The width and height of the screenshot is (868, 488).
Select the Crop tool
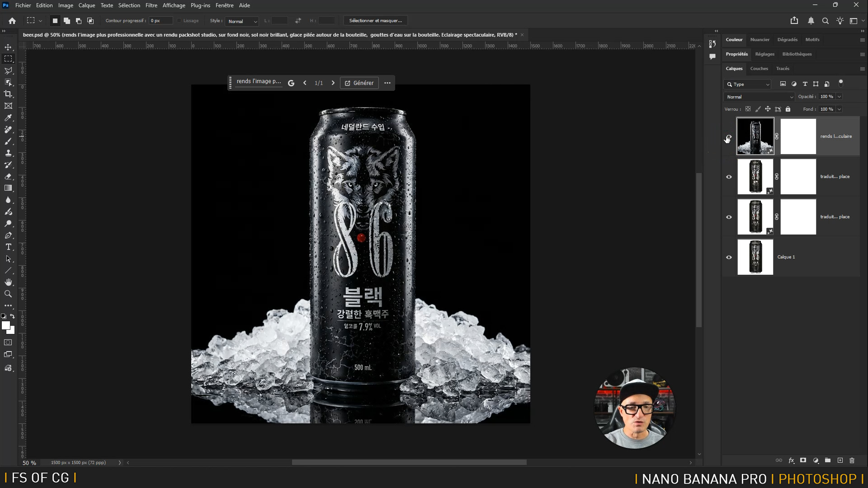[8, 94]
